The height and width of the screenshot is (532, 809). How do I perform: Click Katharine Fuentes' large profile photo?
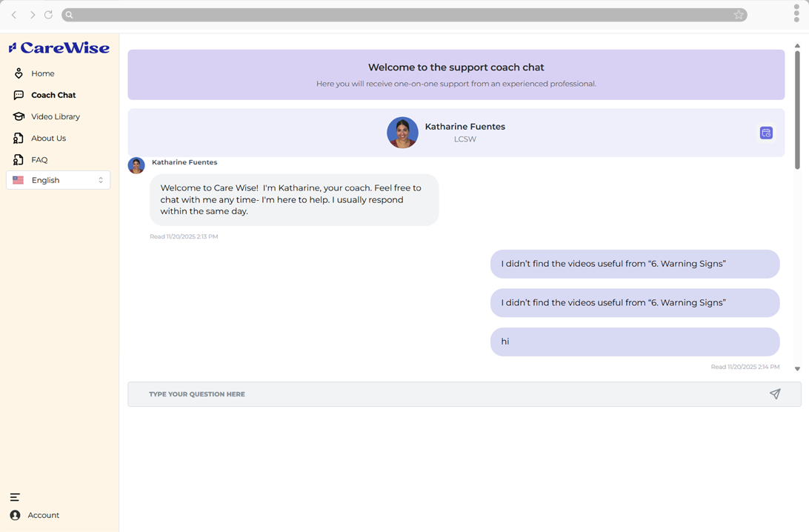(x=402, y=133)
